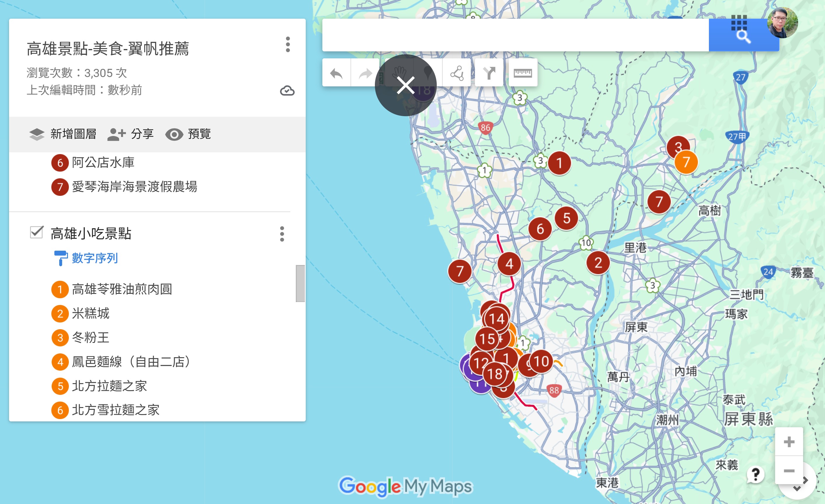The width and height of the screenshot is (825, 504).
Task: Open the Google apps grid
Action: [739, 23]
